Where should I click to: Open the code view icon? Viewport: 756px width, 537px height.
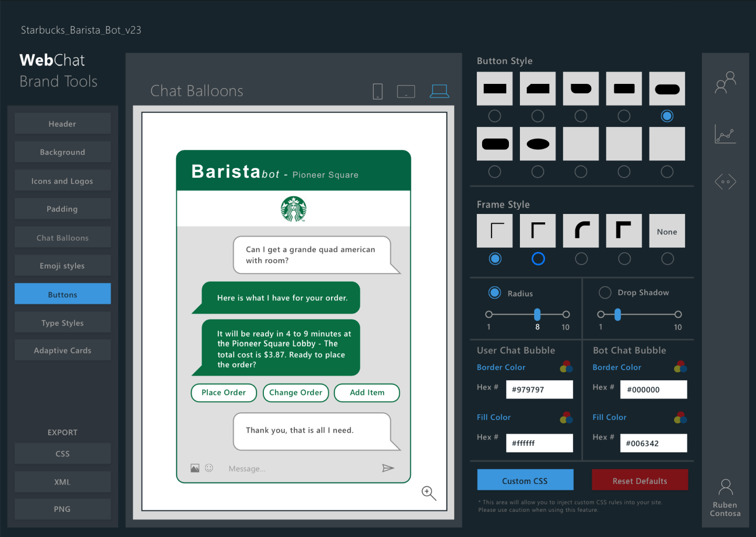[726, 182]
